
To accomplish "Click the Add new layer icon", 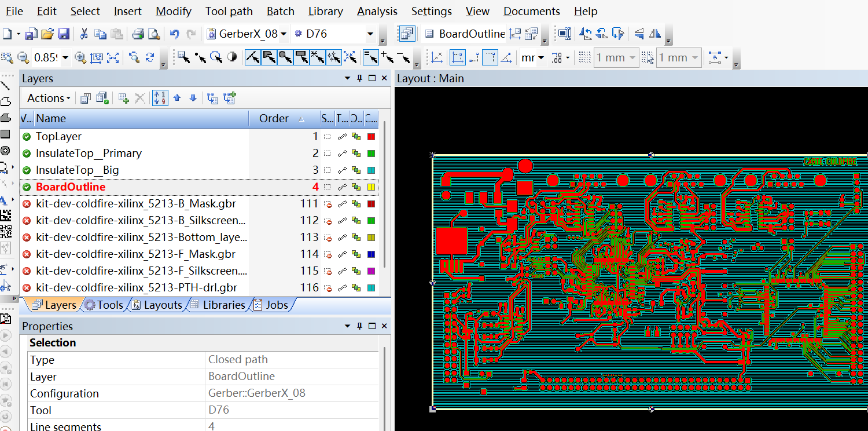I will point(123,98).
